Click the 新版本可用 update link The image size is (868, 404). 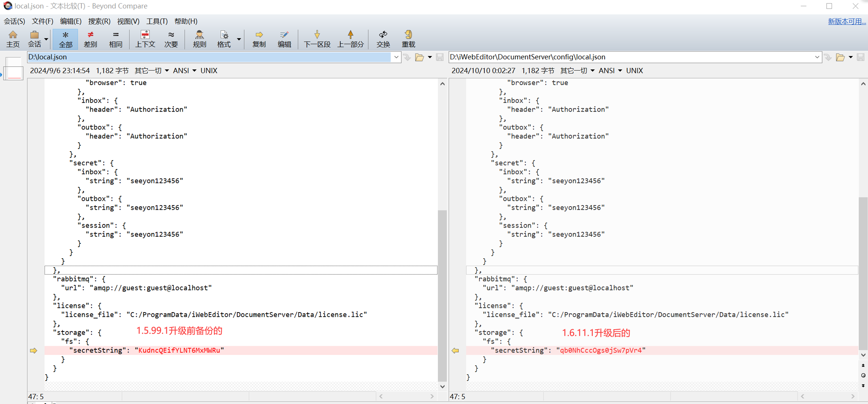[846, 21]
